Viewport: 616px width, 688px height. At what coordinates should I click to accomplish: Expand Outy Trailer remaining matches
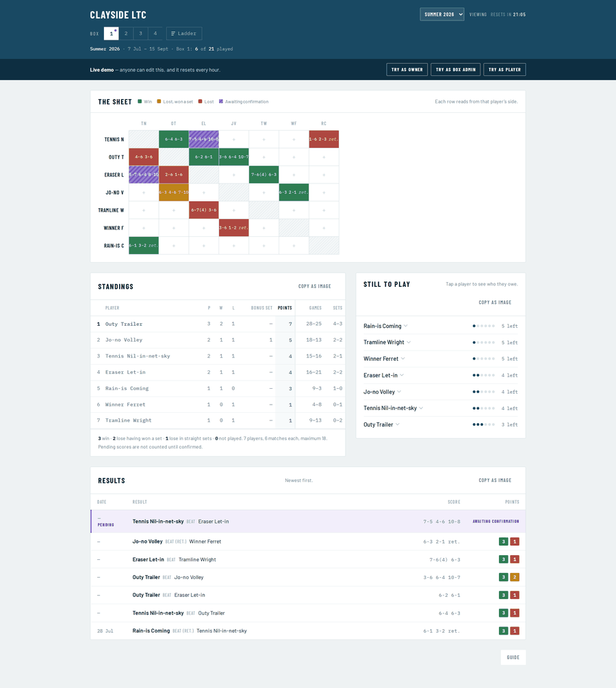pos(381,424)
